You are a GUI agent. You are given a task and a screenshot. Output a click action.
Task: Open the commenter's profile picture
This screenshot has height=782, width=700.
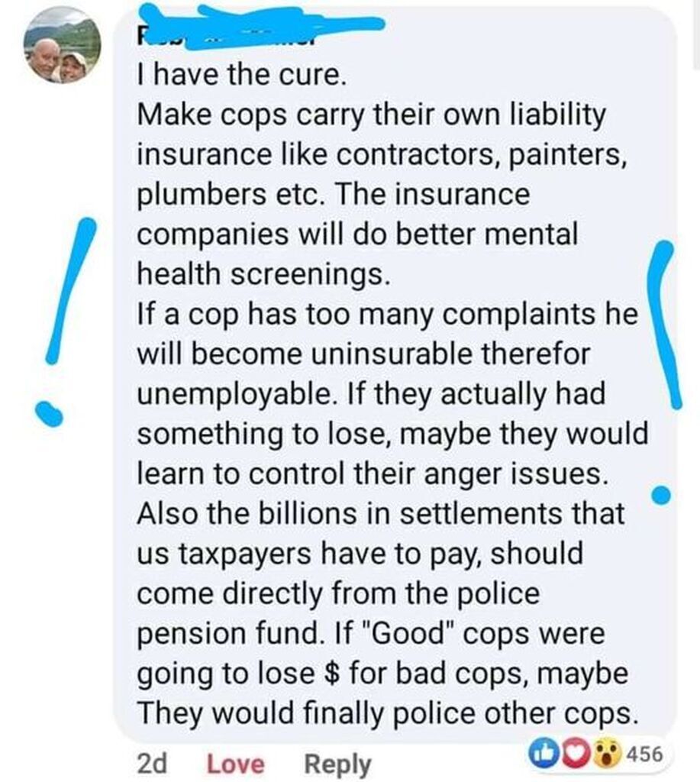pos(63,45)
